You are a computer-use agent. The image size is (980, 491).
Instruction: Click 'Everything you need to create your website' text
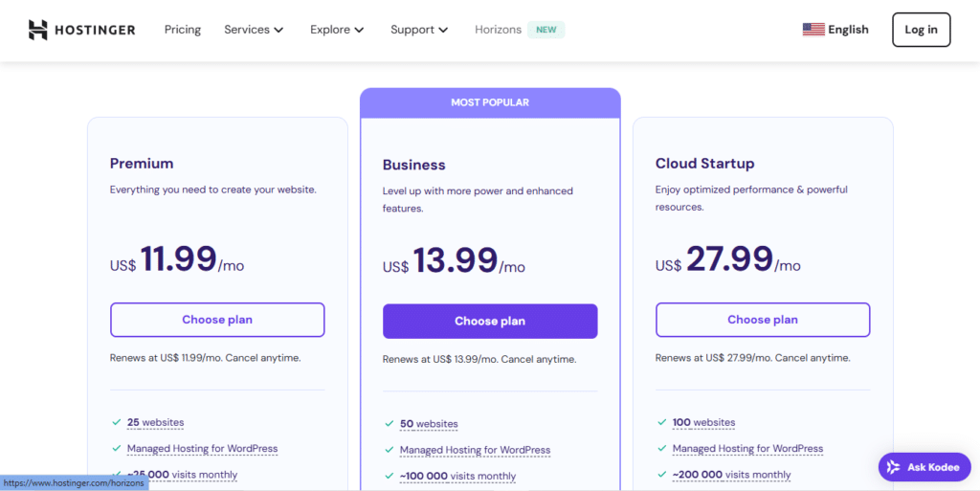[213, 190]
